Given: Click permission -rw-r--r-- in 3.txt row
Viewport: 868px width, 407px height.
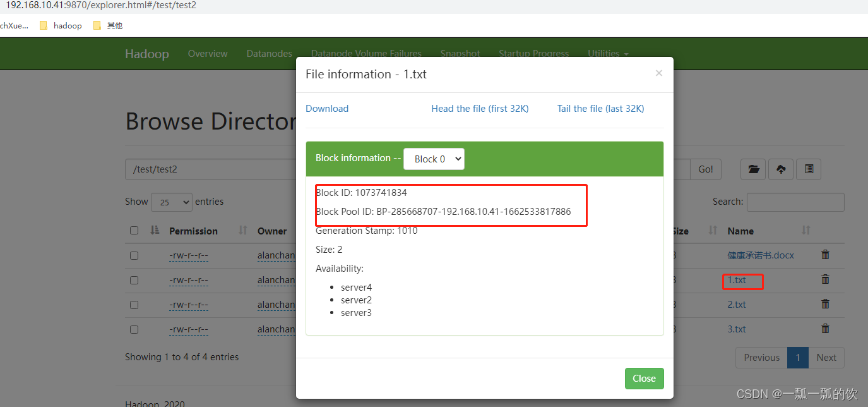Looking at the screenshot, I should tap(189, 329).
